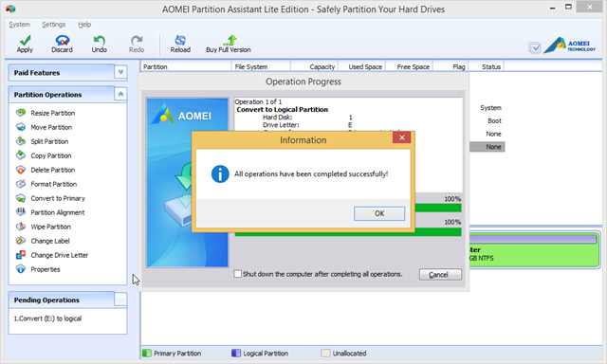
Task: Click the Partition column header
Action: pyautogui.click(x=186, y=66)
